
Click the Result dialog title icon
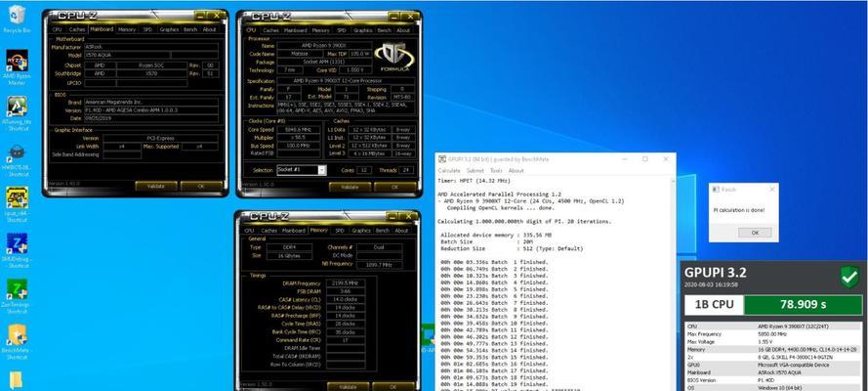pos(716,190)
